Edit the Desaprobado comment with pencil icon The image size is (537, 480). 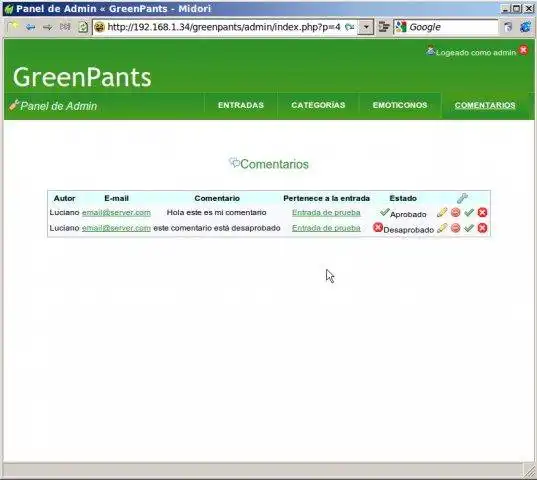(x=442, y=228)
